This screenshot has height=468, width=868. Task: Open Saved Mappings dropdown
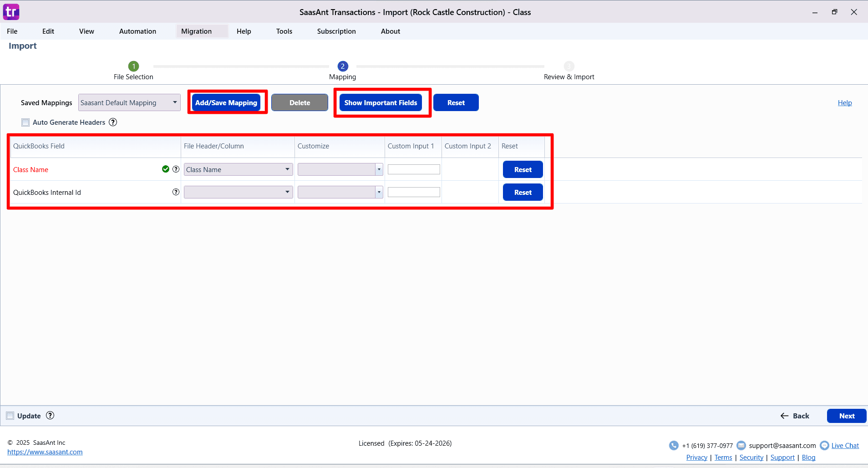tap(129, 102)
